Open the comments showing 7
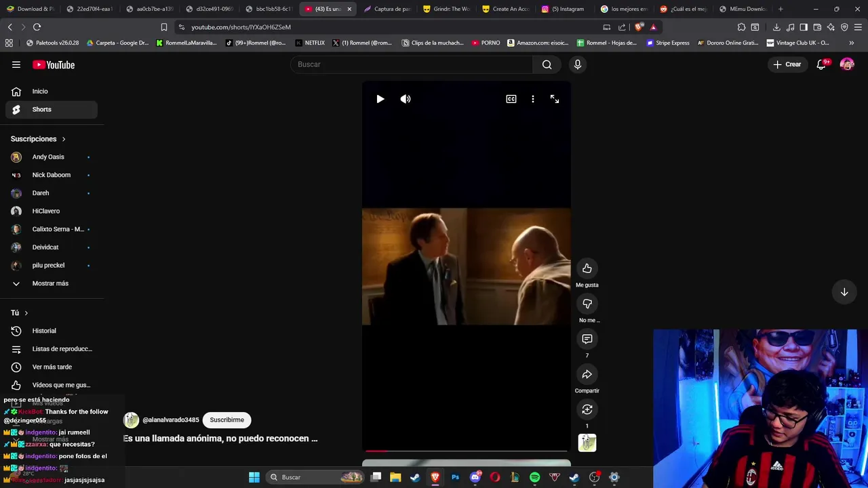This screenshot has height=488, width=868. pyautogui.click(x=587, y=339)
